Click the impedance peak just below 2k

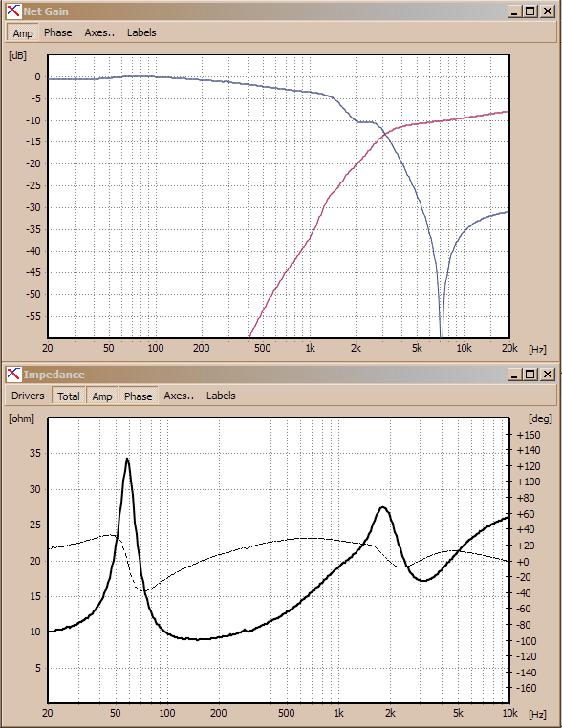click(382, 508)
